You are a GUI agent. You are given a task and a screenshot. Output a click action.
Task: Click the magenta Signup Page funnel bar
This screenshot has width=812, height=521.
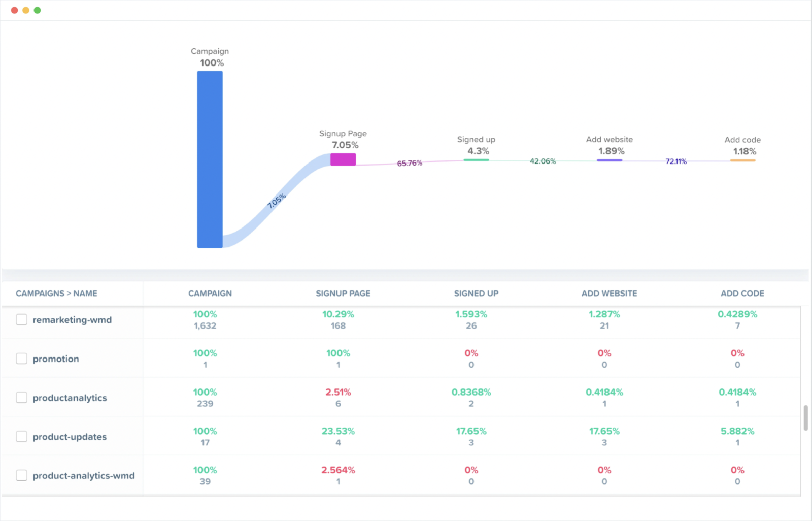pos(343,159)
